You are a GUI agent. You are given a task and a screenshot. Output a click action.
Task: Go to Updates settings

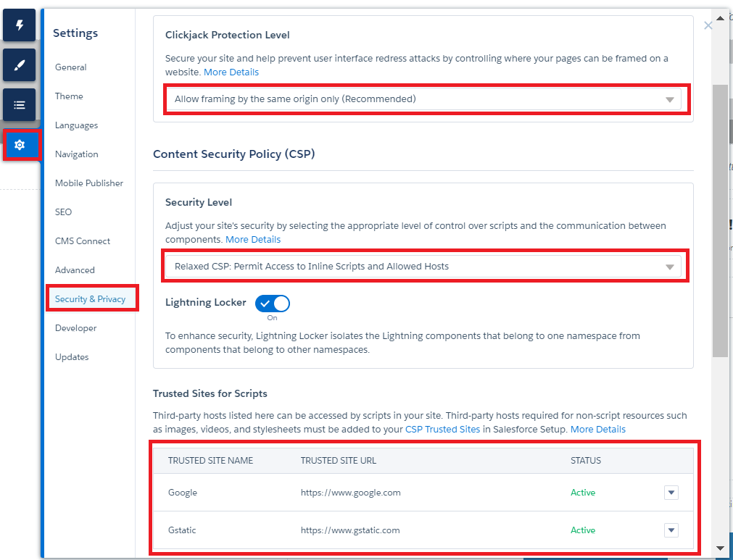[72, 357]
